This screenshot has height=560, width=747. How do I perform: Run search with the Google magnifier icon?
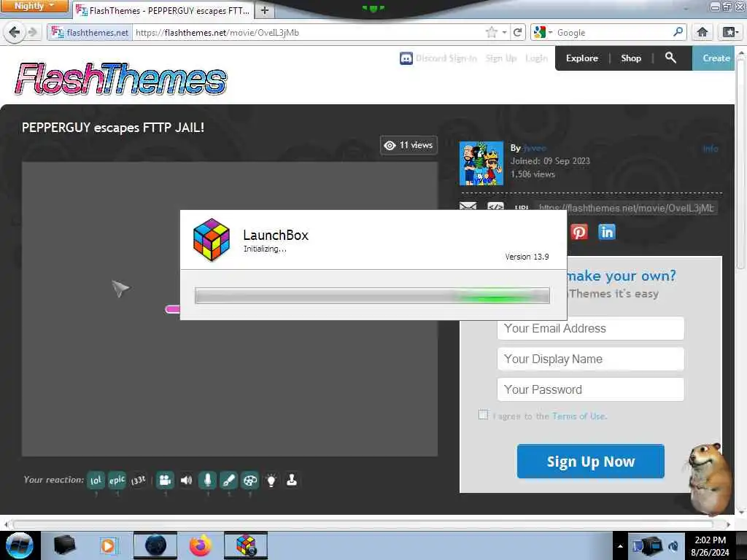click(x=678, y=32)
